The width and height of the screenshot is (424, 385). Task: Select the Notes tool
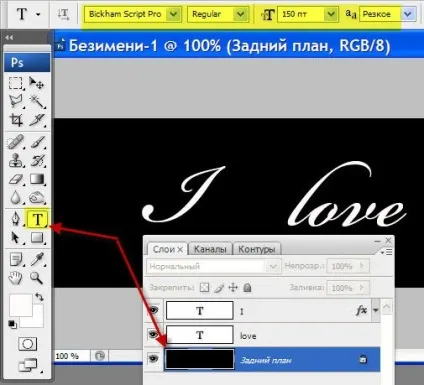click(16, 259)
